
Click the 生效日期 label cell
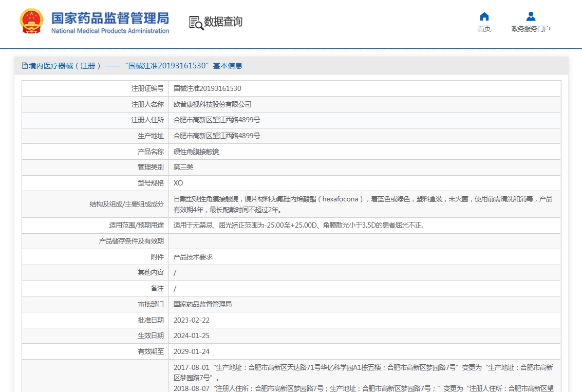(x=96, y=335)
